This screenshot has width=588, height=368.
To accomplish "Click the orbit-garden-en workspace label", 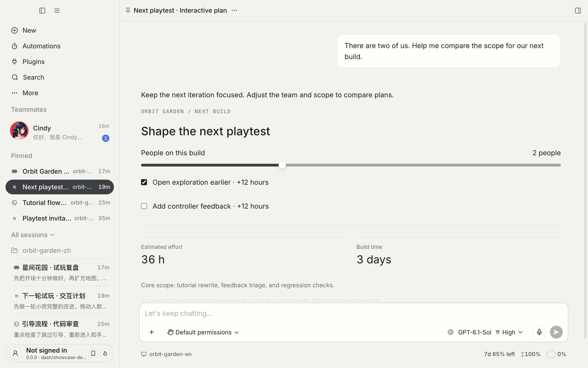I will (167, 354).
